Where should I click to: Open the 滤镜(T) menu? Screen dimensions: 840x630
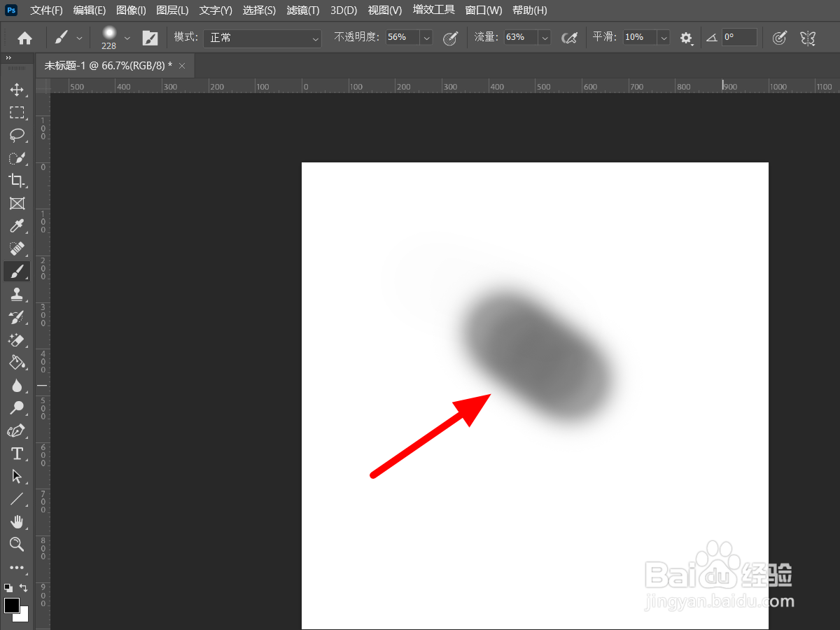coord(303,10)
